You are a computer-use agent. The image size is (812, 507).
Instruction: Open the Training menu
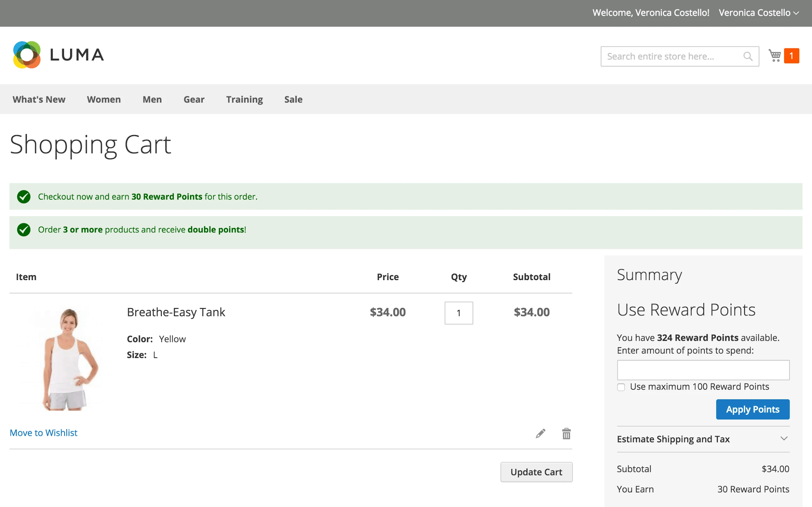point(244,99)
